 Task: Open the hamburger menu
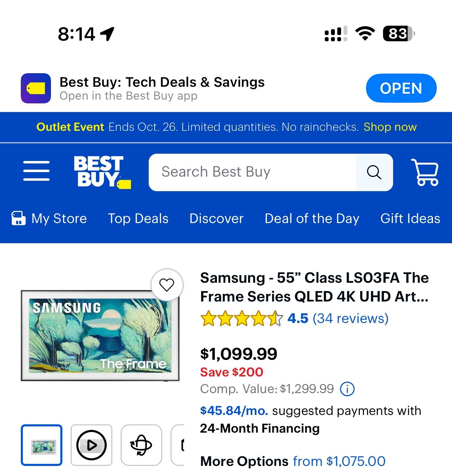pyautogui.click(x=36, y=171)
